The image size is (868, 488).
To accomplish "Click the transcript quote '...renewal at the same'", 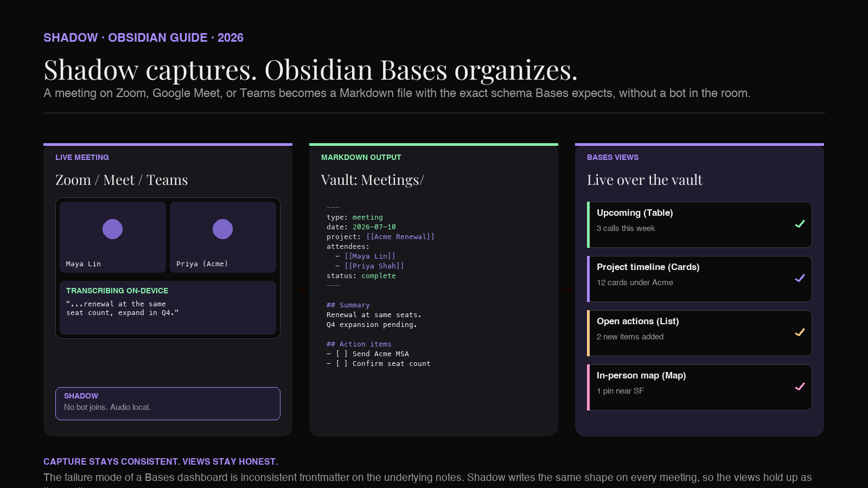I will 116,304.
